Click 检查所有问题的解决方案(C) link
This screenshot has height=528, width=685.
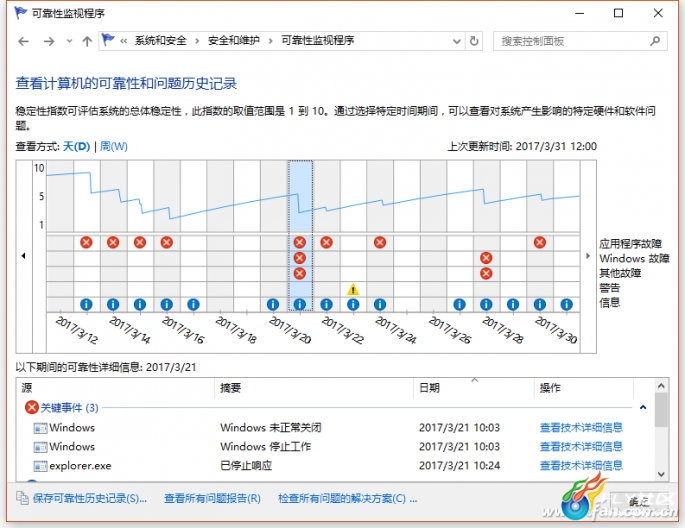pos(348,498)
